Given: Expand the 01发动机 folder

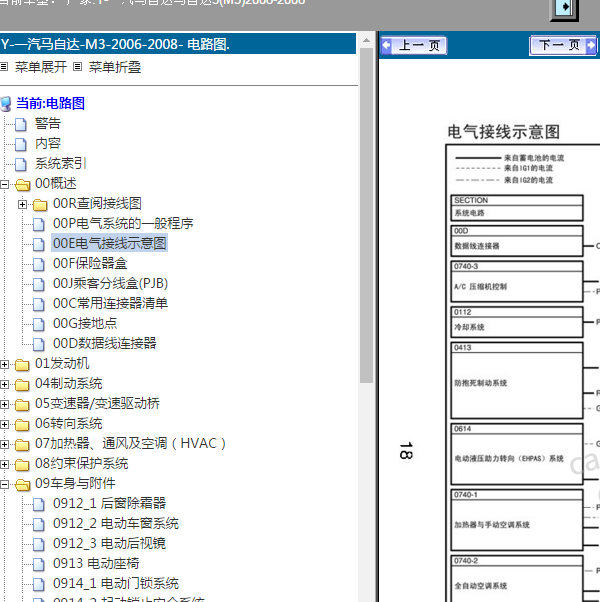Looking at the screenshot, I should coord(4,364).
